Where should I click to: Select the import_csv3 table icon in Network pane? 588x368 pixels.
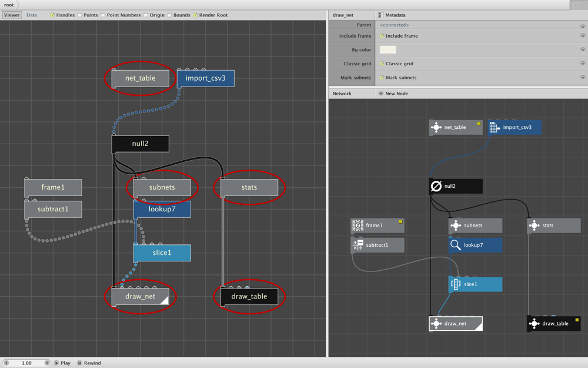(495, 127)
